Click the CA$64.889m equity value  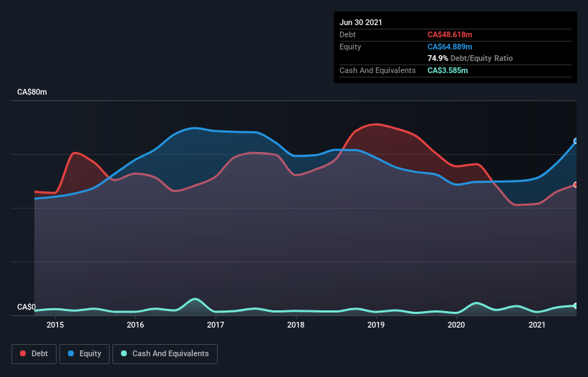pyautogui.click(x=450, y=47)
